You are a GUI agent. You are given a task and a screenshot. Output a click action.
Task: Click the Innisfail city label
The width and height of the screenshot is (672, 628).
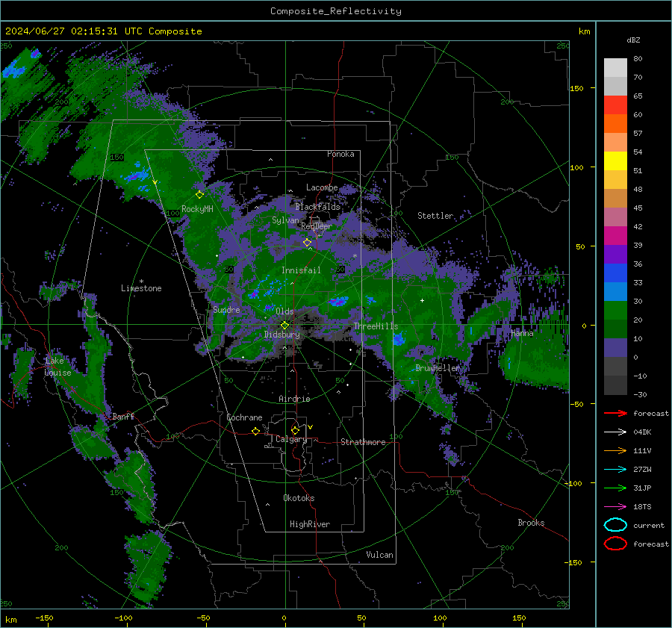click(301, 270)
